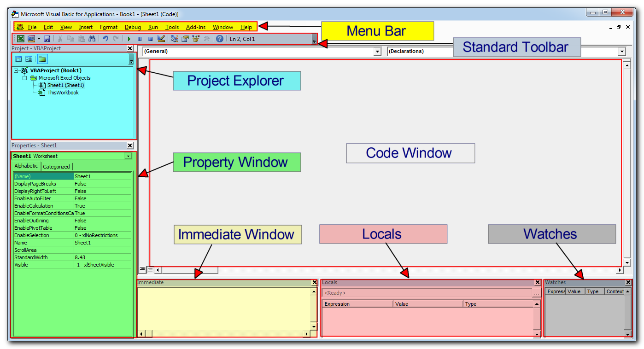Viewport: 644px width, 349px height.
Task: Click the Cut scissors icon
Action: (x=60, y=39)
